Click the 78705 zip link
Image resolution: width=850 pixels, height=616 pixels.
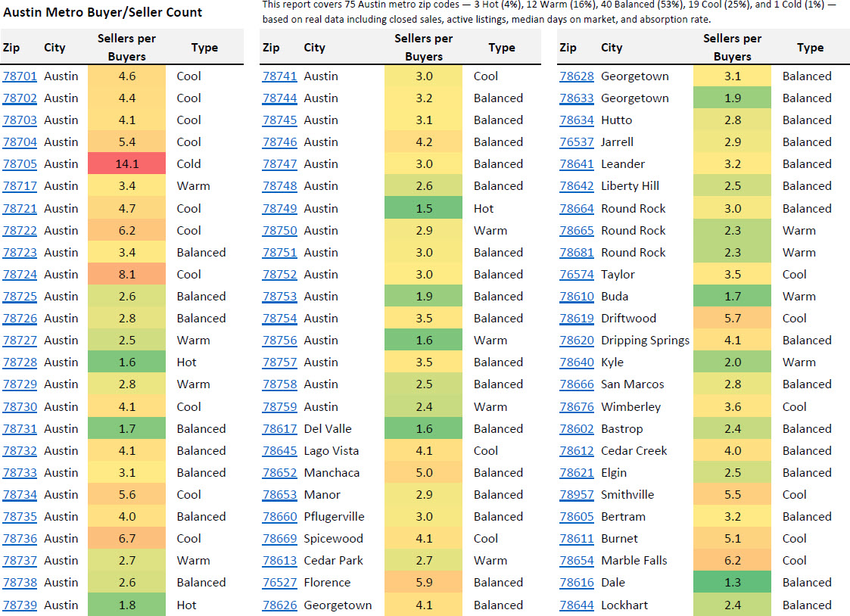(20, 164)
